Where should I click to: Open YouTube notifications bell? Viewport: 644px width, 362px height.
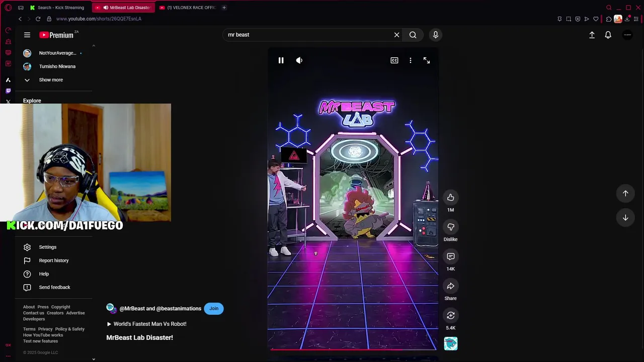[x=608, y=35]
